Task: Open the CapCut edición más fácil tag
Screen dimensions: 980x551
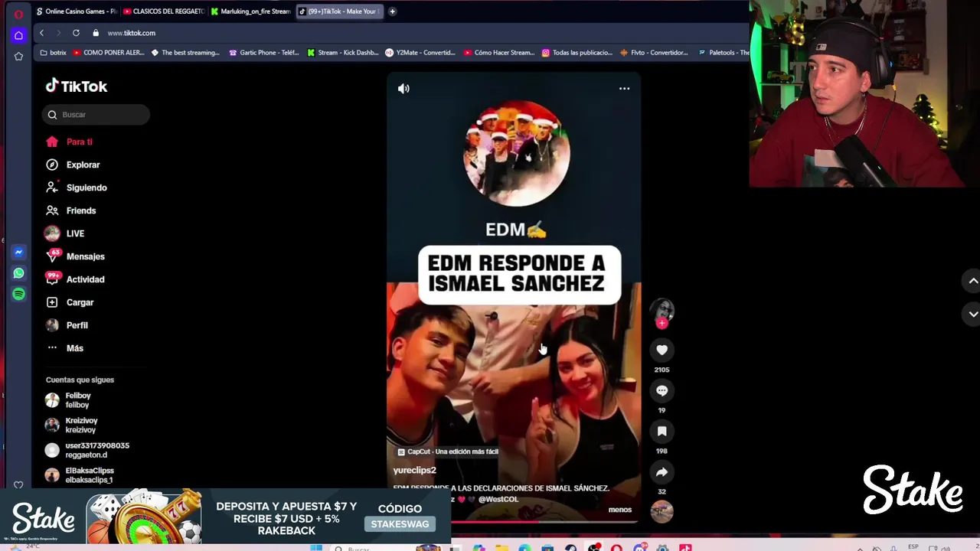Action: (x=448, y=452)
